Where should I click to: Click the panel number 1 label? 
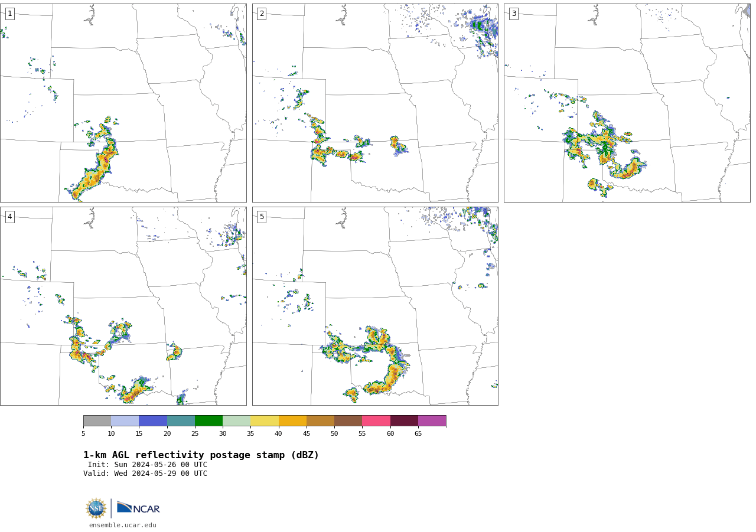[9, 14]
